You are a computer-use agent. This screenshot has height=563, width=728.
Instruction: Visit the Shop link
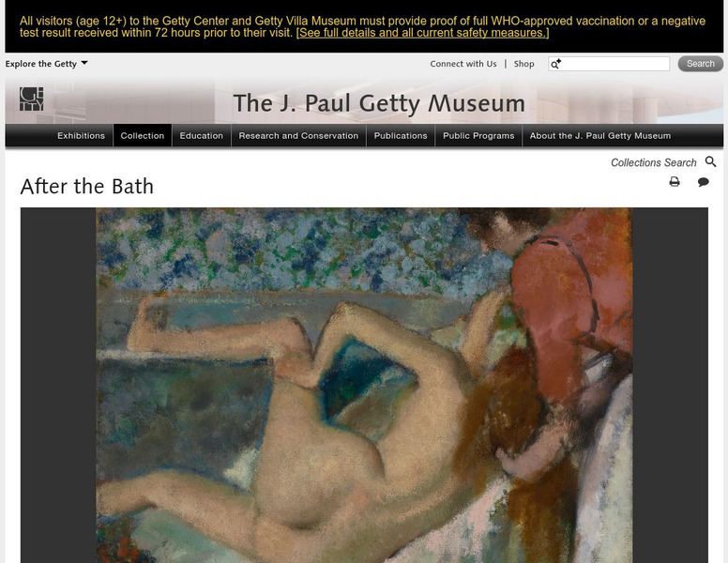click(x=523, y=64)
